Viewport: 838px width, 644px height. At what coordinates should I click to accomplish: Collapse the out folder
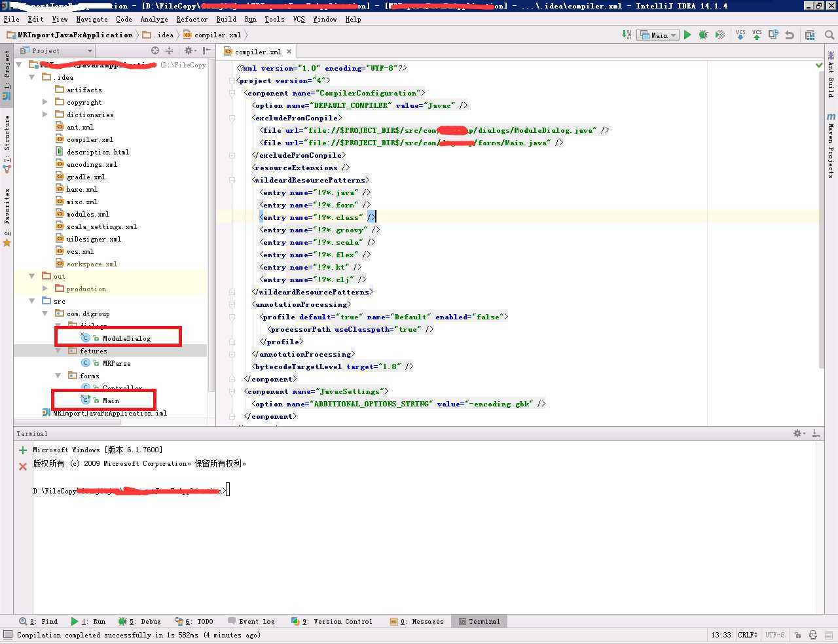click(x=31, y=276)
